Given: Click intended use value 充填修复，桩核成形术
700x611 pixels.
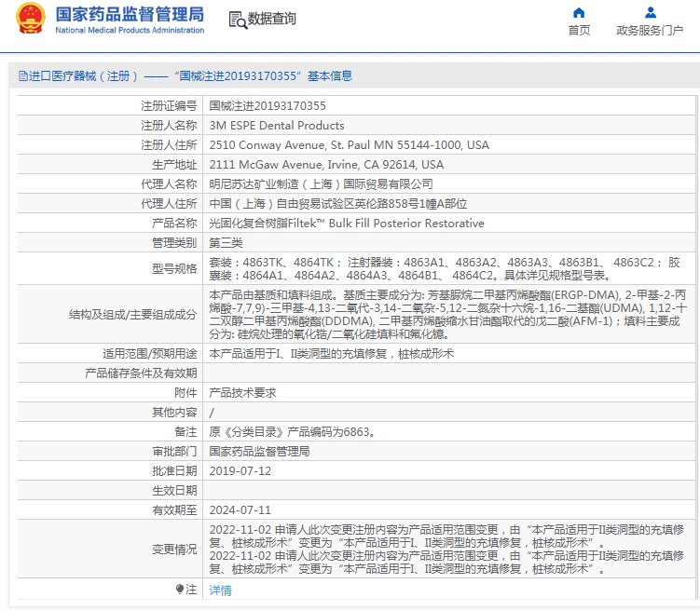Looking at the screenshot, I should point(331,354).
